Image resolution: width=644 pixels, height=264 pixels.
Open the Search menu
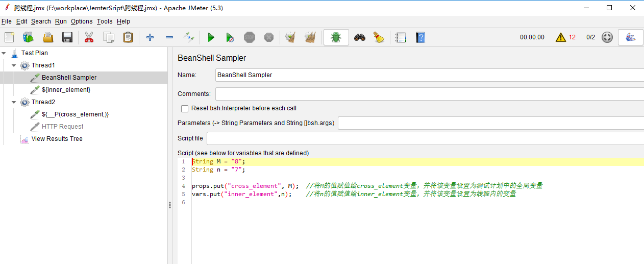click(x=41, y=21)
